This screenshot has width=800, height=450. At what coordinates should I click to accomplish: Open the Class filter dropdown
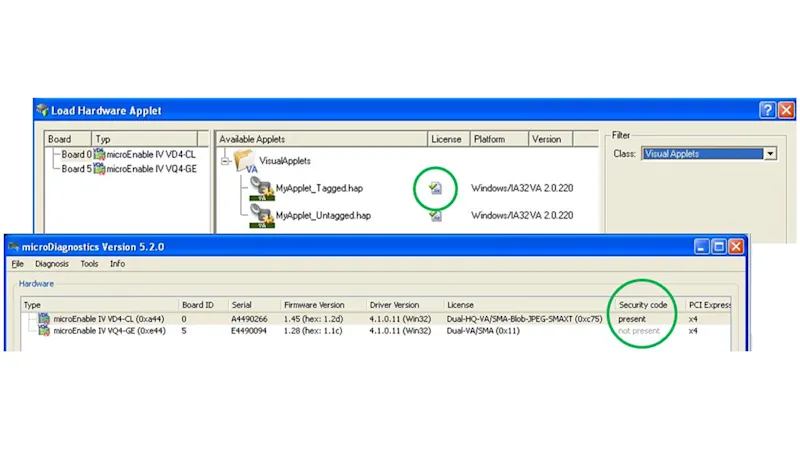(769, 154)
